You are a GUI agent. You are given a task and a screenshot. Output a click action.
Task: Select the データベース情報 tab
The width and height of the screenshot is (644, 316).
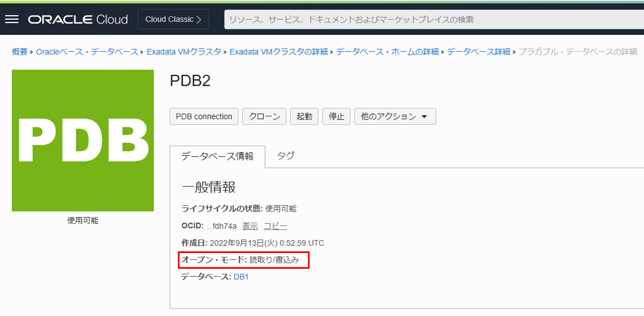click(217, 156)
